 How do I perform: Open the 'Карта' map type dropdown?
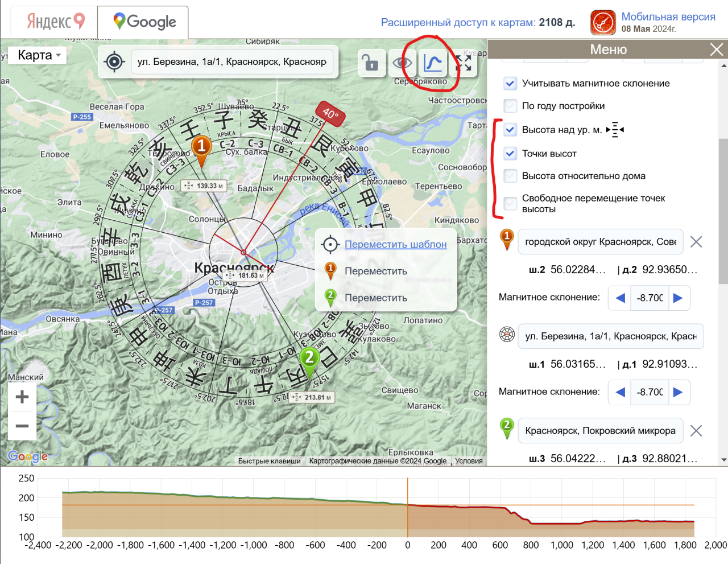tap(39, 55)
